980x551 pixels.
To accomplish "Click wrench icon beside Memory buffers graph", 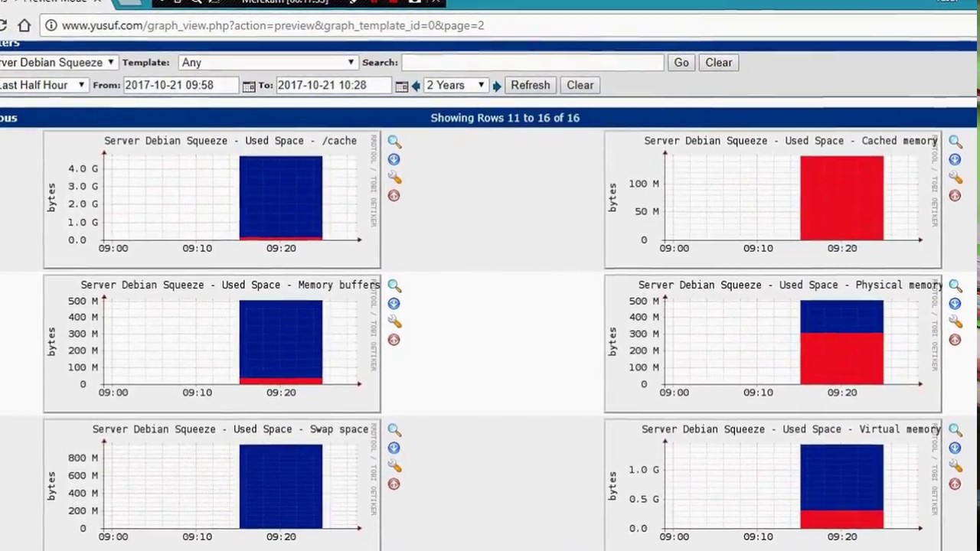I will tap(394, 321).
